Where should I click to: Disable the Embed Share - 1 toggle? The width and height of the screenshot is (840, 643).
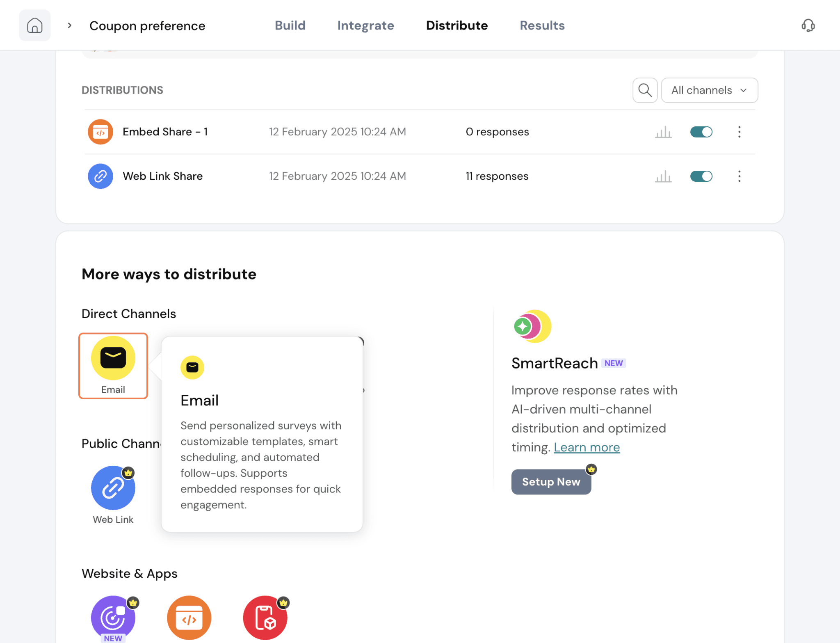[701, 132]
